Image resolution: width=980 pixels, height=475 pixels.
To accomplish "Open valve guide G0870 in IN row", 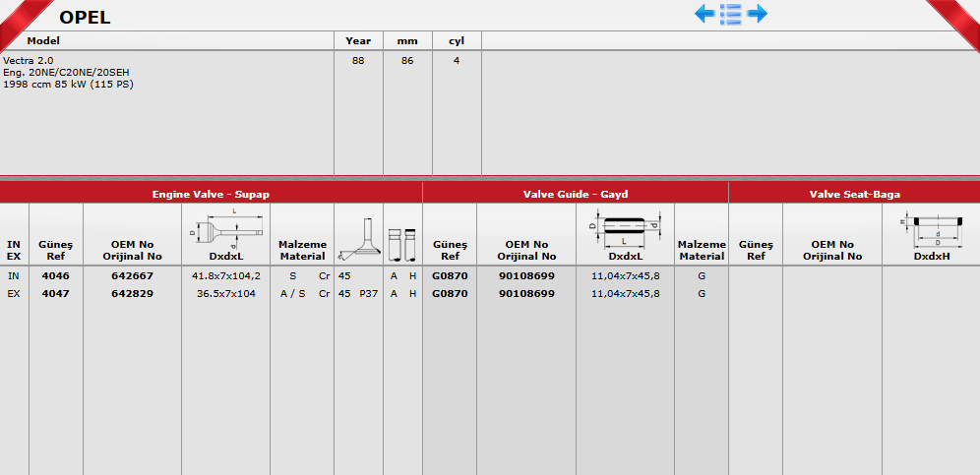I will click(449, 276).
